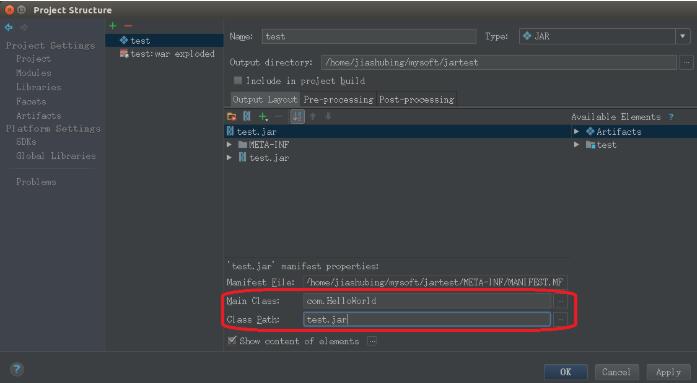Open the Global Libraries page
Viewport: 697px width, 383px height.
[56, 156]
